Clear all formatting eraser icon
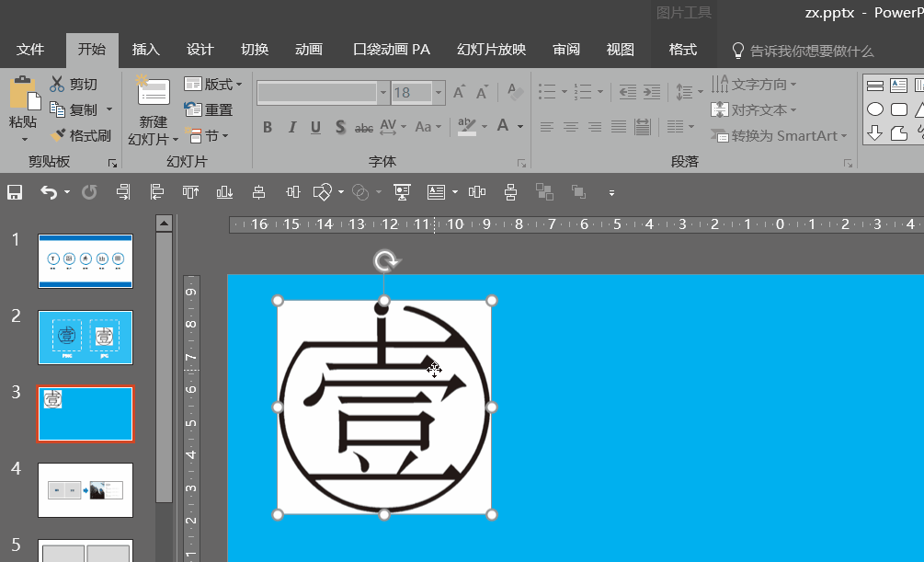 515,92
